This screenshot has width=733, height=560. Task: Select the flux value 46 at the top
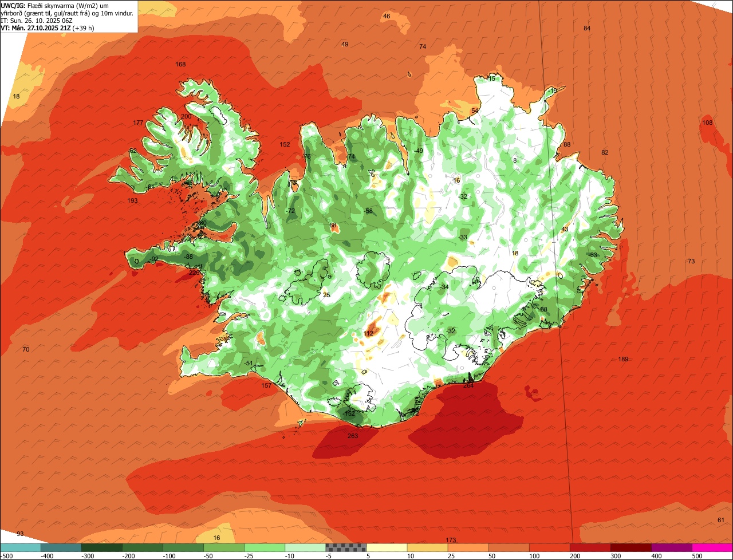coord(387,16)
